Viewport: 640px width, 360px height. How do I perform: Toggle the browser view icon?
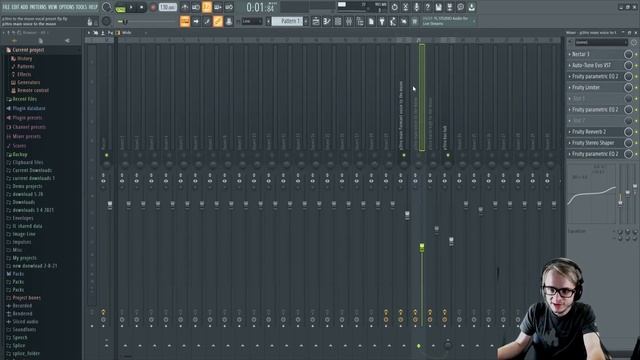coord(360,21)
